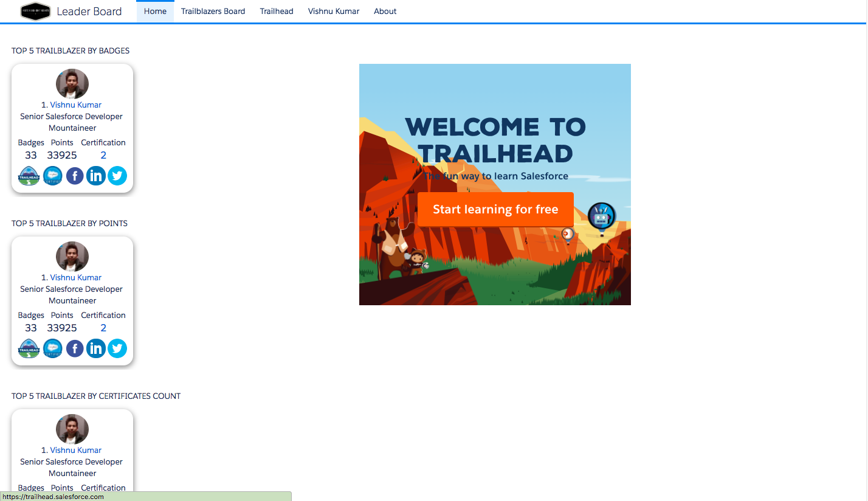
Task: Go to the Trailhead navigation tab
Action: (x=277, y=11)
